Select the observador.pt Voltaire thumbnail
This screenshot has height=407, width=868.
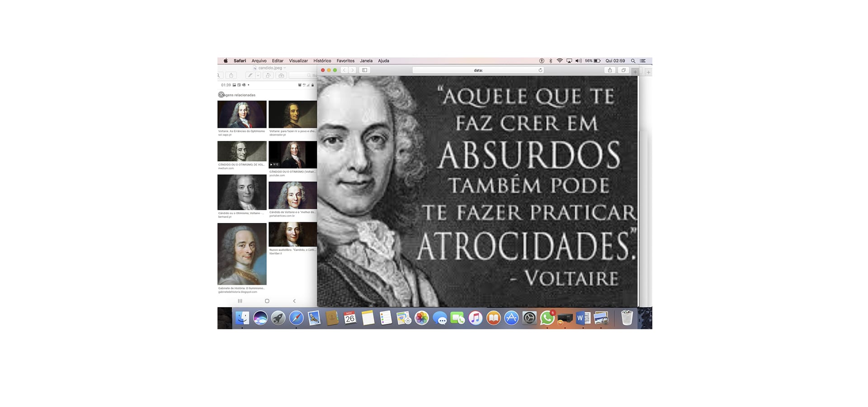[293, 114]
